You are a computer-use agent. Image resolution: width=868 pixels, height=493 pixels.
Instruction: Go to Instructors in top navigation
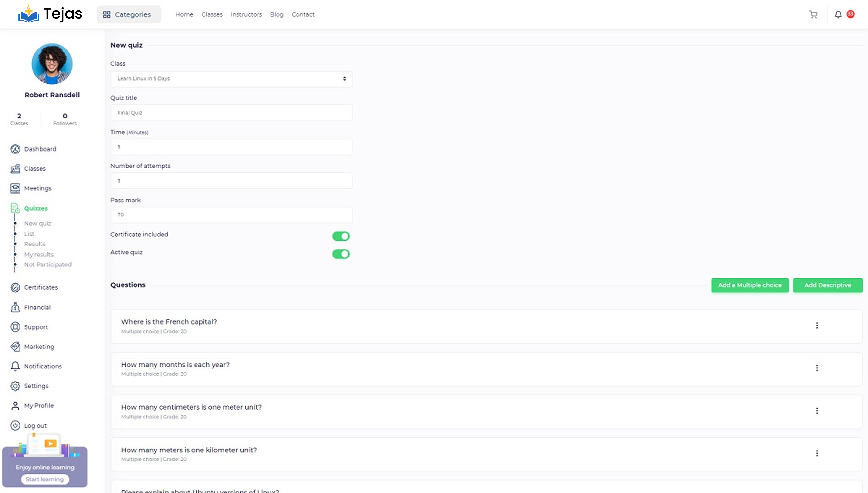(246, 14)
